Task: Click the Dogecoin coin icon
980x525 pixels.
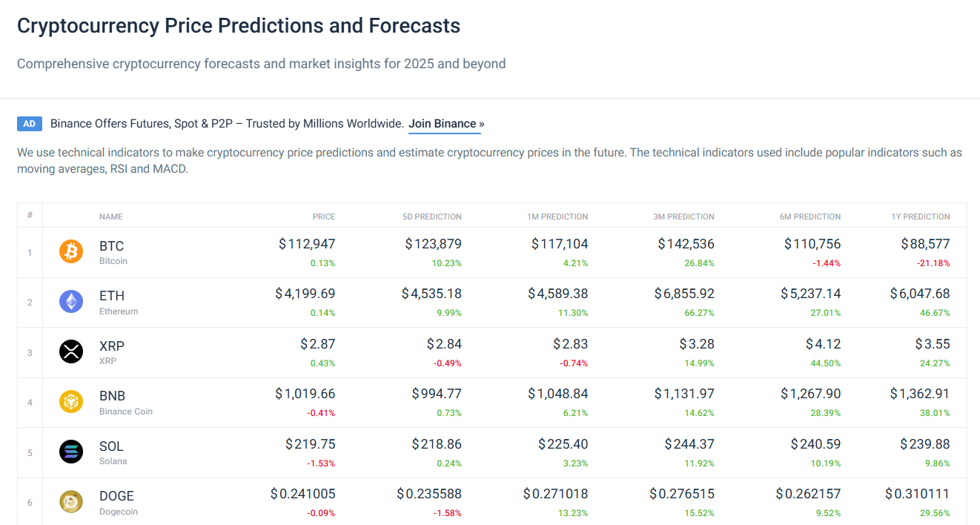Action: [71, 501]
